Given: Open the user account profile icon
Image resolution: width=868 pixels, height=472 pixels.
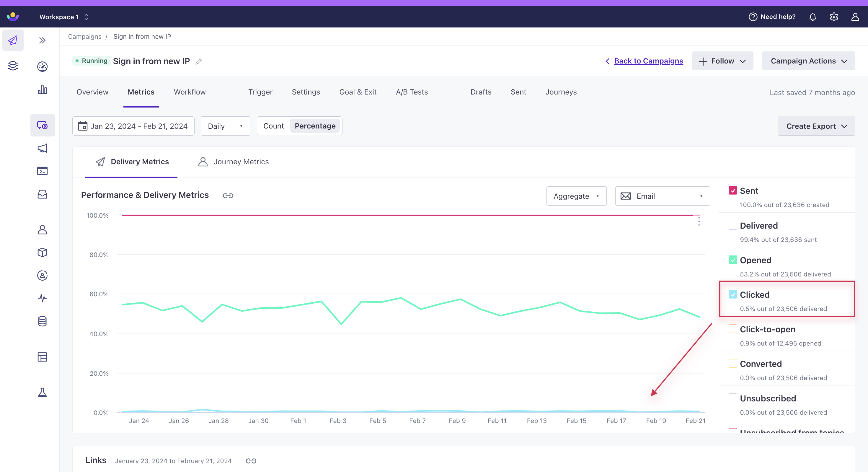Looking at the screenshot, I should 855,17.
